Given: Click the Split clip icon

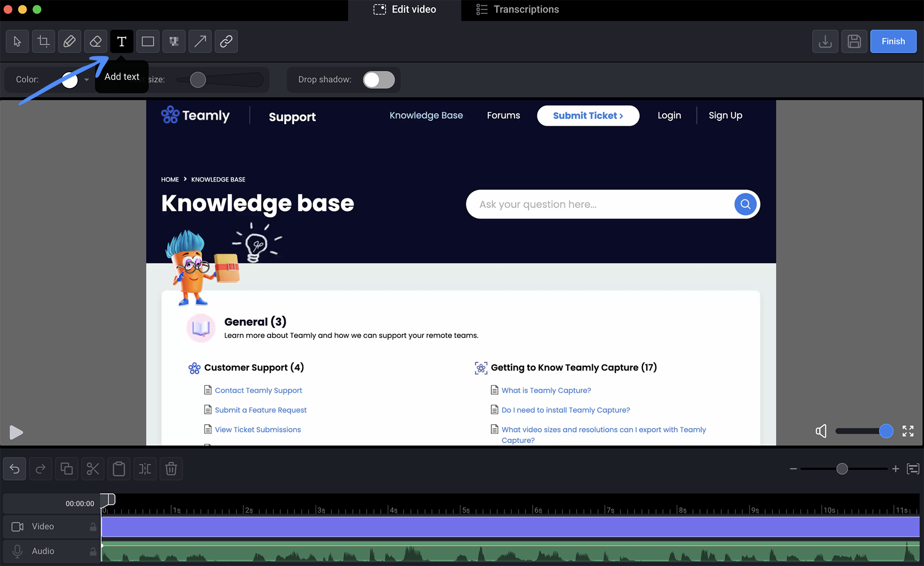Looking at the screenshot, I should [145, 469].
